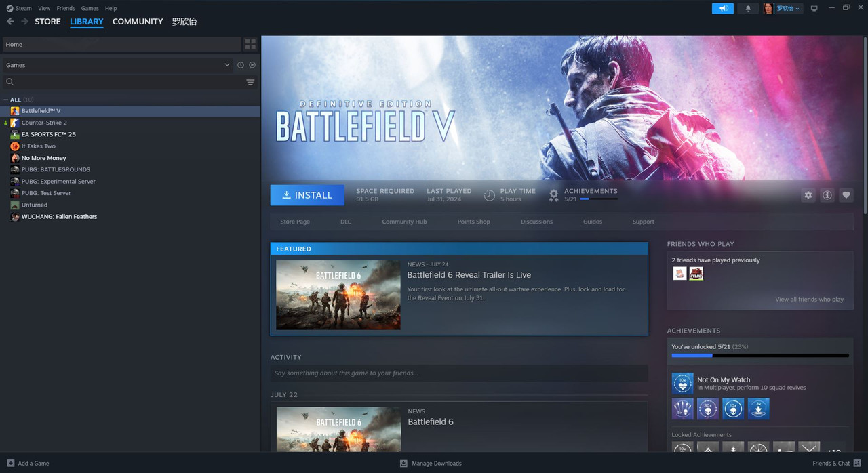The image size is (868, 473).
Task: Show ready-to-play games filter icon
Action: (252, 65)
